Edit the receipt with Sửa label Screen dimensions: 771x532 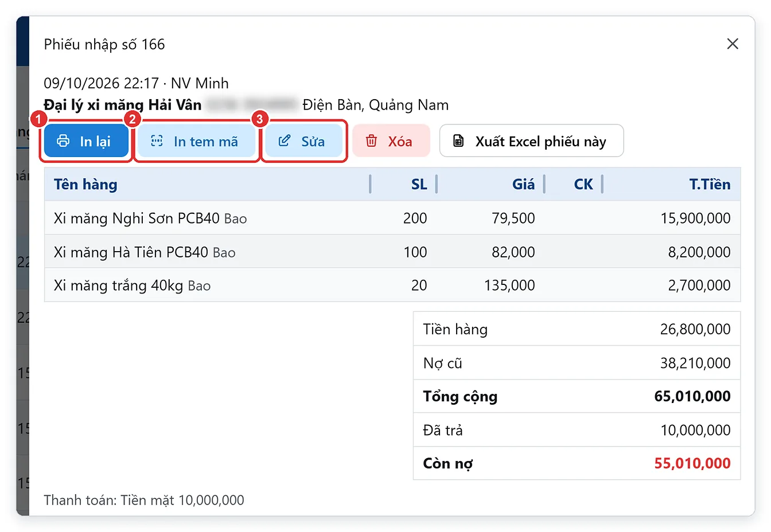click(x=313, y=142)
